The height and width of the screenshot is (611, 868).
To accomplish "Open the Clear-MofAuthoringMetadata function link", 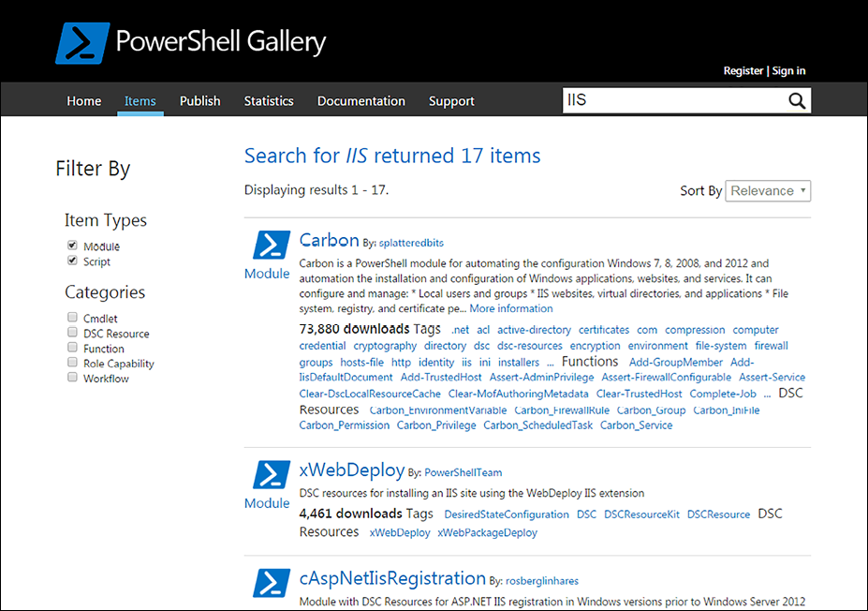I will [x=518, y=394].
